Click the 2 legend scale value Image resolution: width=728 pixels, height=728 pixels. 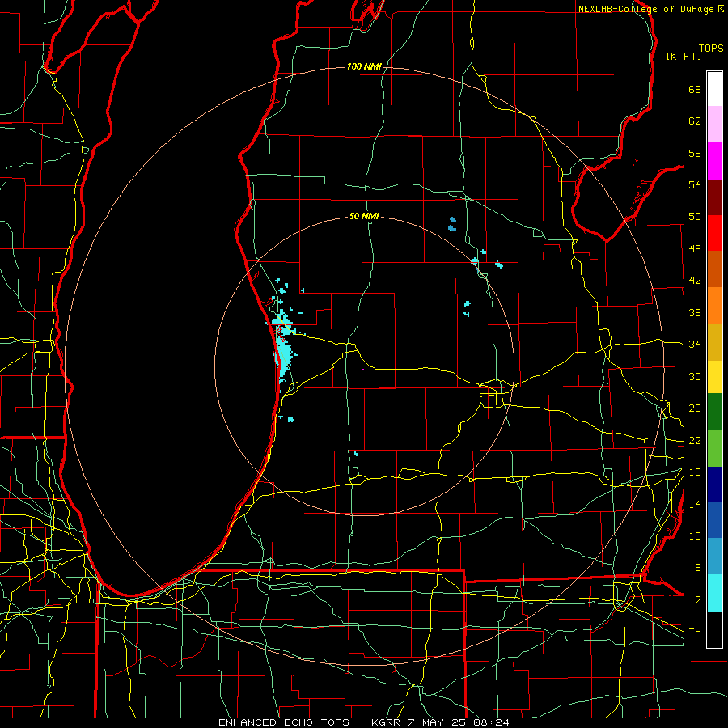coord(698,600)
